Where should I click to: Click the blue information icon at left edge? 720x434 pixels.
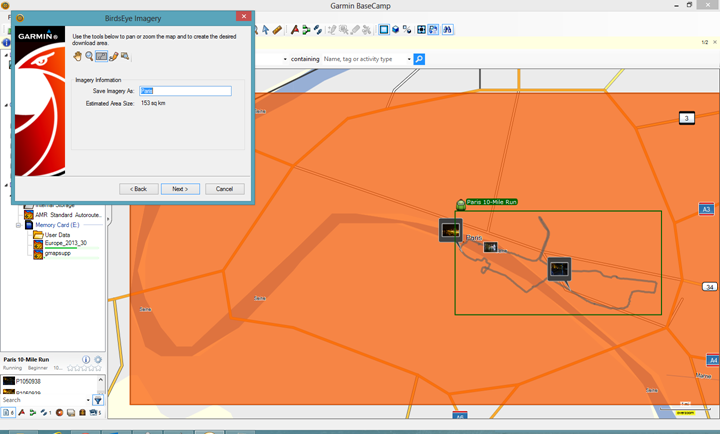pyautogui.click(x=6, y=43)
